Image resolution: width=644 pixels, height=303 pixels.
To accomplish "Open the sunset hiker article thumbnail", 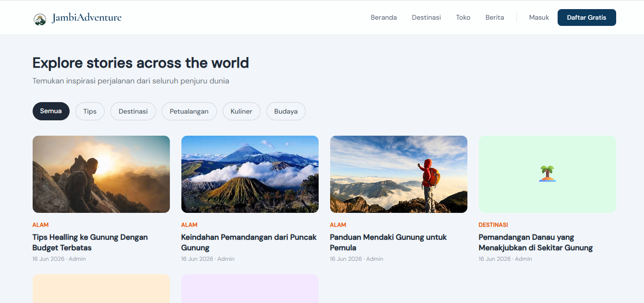I will click(x=101, y=174).
